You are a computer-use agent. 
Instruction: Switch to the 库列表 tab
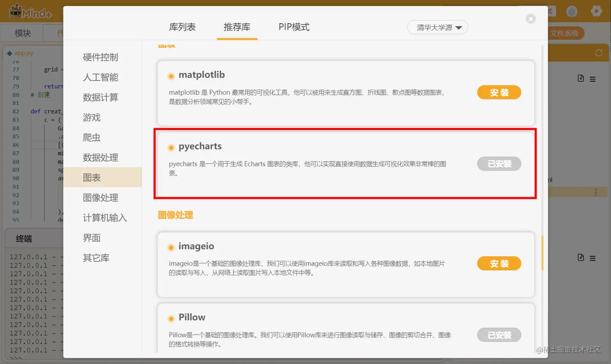[182, 27]
